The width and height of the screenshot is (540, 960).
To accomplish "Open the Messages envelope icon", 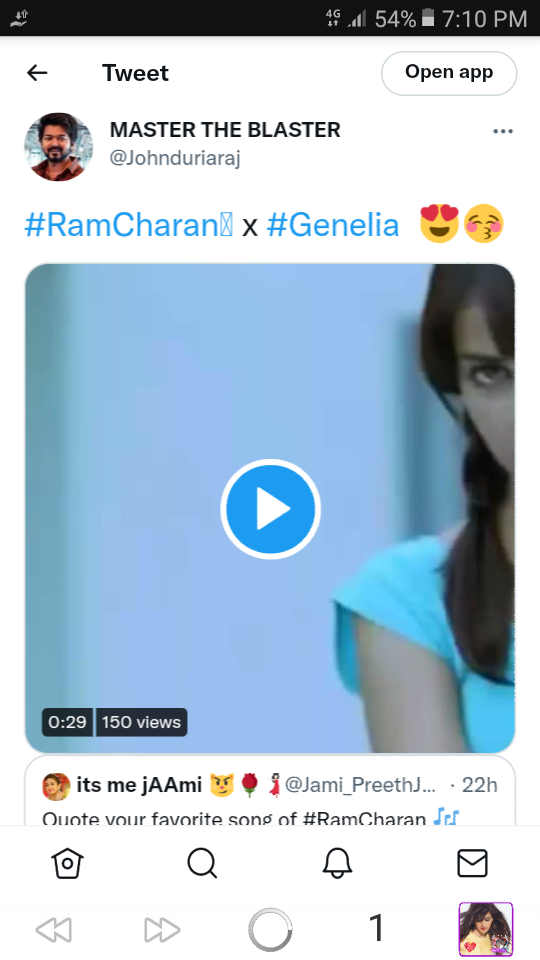I will click(x=473, y=864).
